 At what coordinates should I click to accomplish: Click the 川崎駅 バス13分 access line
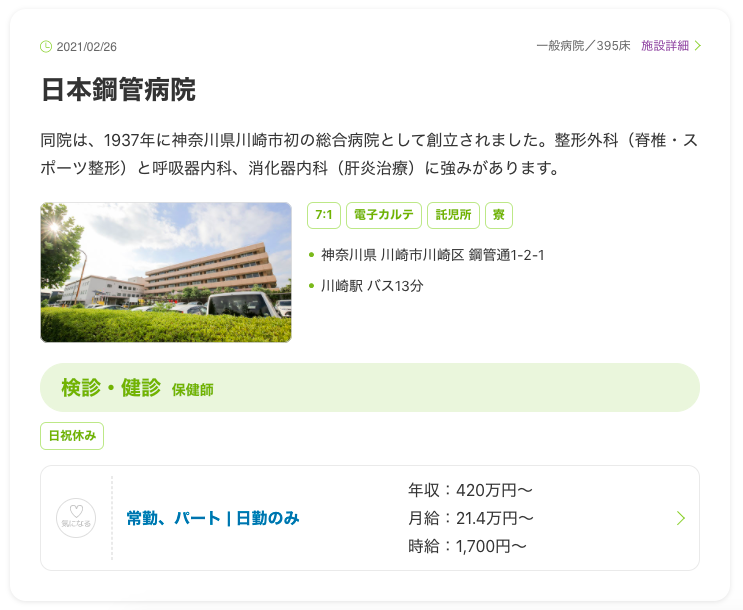point(372,286)
